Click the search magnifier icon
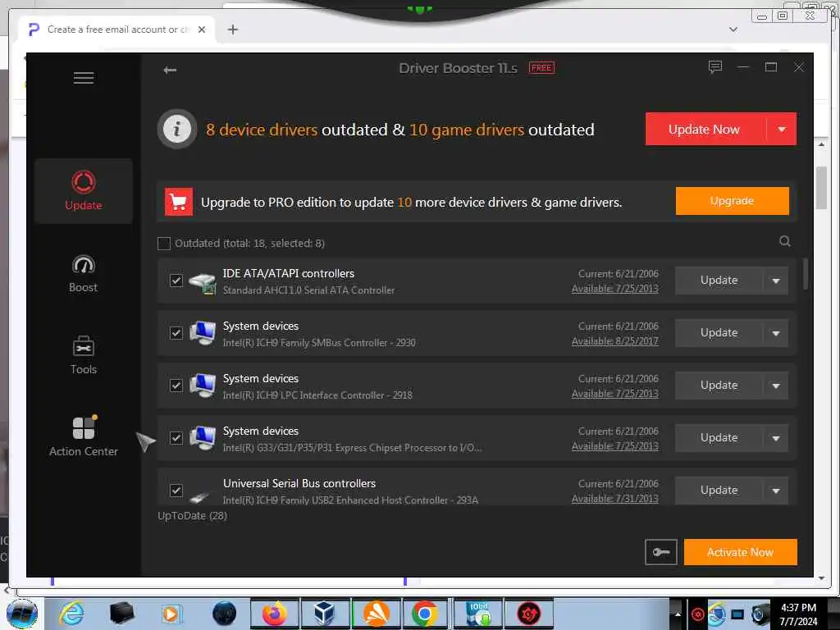Image resolution: width=840 pixels, height=630 pixels. (785, 242)
